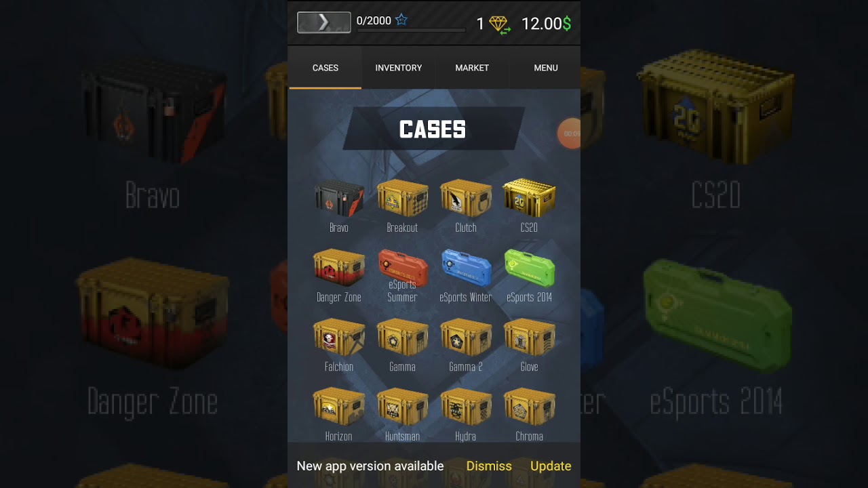Image resolution: width=868 pixels, height=488 pixels.
Task: Select the Clutch case icon
Action: click(466, 199)
